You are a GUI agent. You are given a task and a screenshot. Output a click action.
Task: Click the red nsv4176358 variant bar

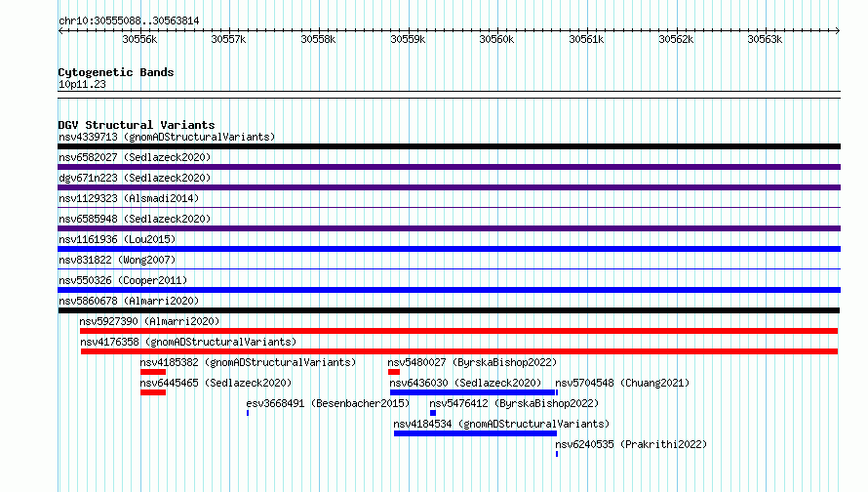point(459,351)
